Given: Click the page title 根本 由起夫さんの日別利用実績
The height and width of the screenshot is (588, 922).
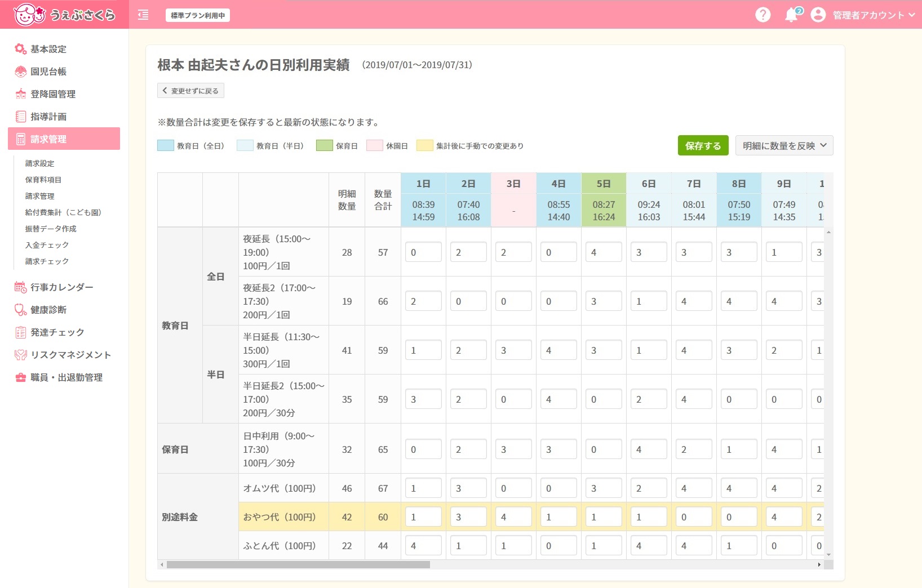Looking at the screenshot, I should 254,65.
